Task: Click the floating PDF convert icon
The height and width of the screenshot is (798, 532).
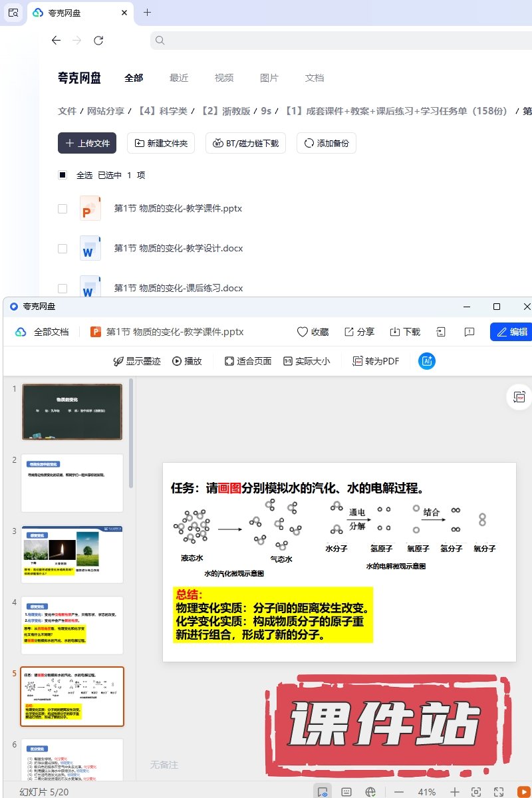Action: tap(519, 397)
